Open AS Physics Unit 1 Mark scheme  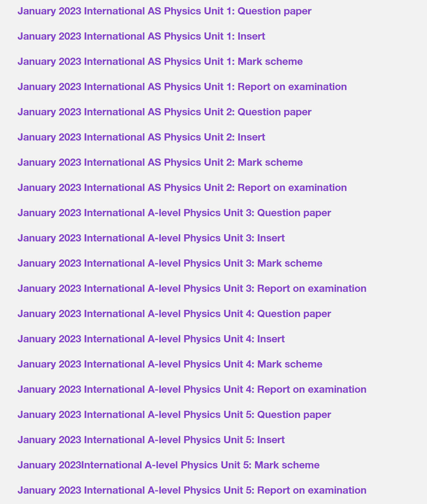click(x=160, y=62)
